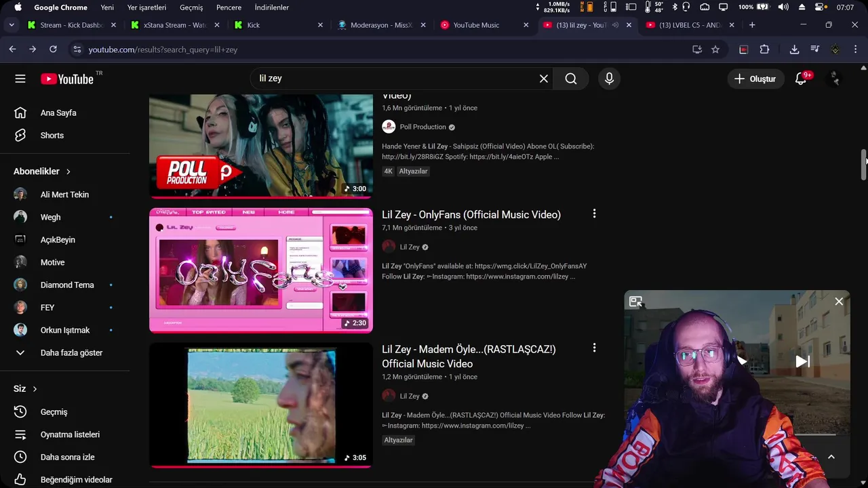Open Chrome three-dot menu
868x488 pixels.
pyautogui.click(x=856, y=49)
